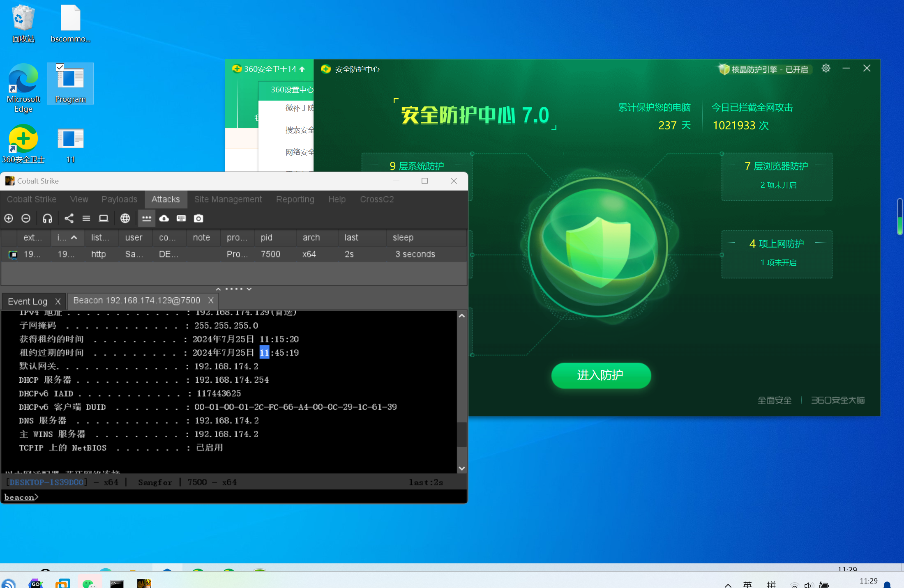Click the beacon console down scroll arrow

point(462,469)
